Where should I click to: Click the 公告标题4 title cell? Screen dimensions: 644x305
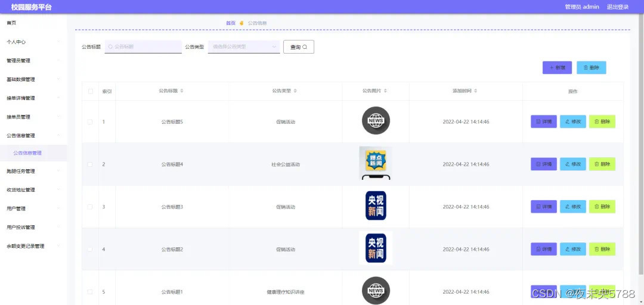pos(172,164)
